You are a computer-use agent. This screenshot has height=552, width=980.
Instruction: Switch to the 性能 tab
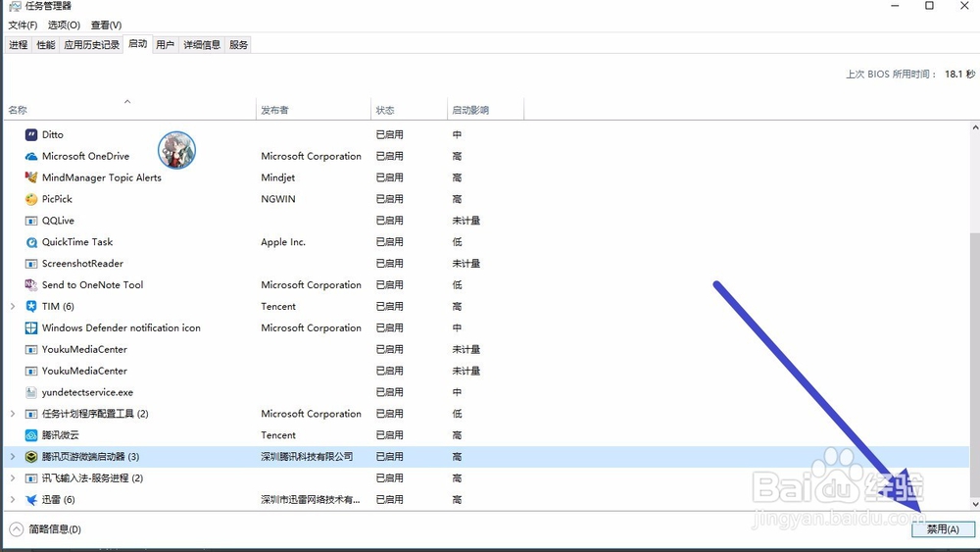(x=46, y=45)
